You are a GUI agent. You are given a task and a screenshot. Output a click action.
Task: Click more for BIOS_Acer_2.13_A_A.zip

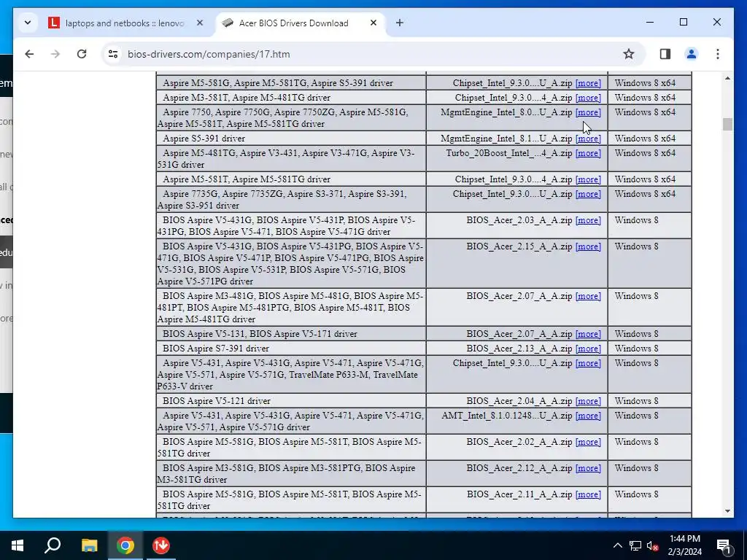pos(588,349)
